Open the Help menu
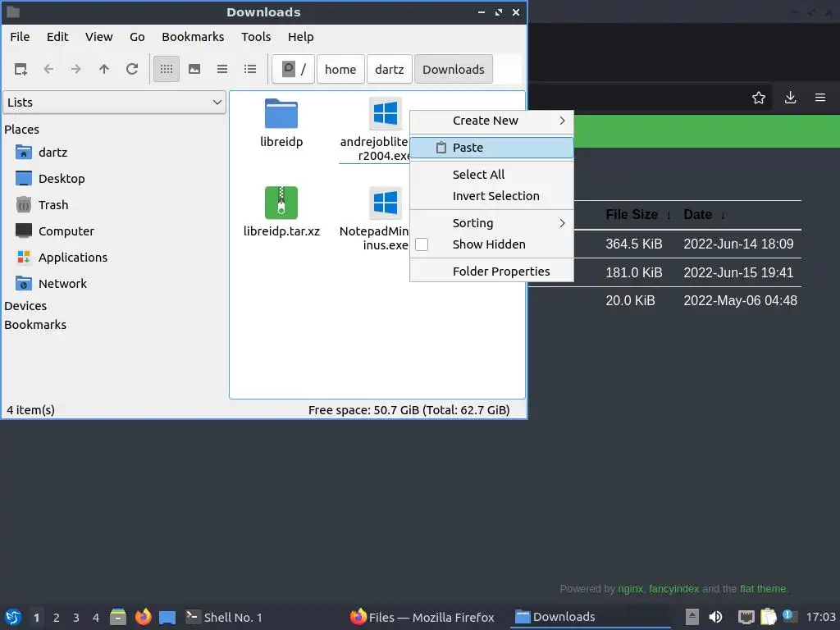 tap(300, 37)
